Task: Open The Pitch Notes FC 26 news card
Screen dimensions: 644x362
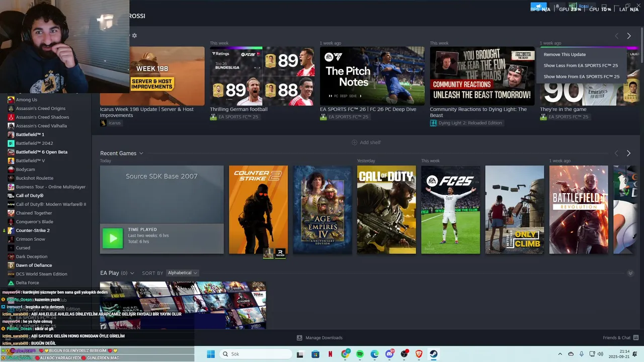Action: pos(372,76)
